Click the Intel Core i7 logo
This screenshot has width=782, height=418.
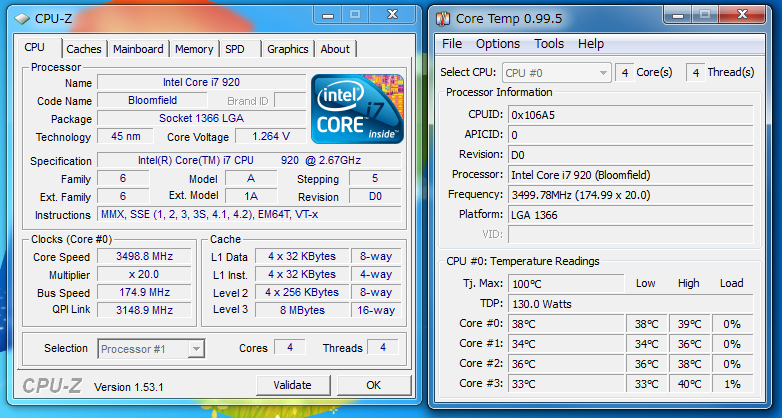357,109
